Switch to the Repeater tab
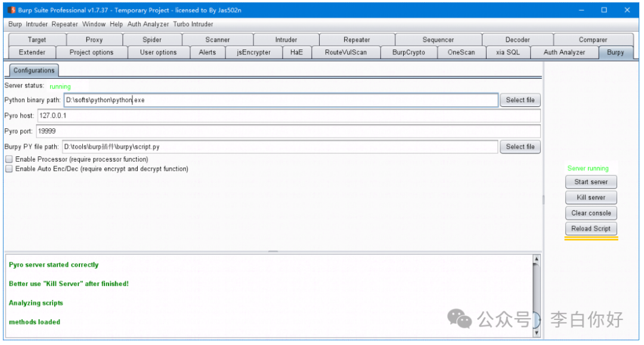The image size is (644, 345). (x=357, y=40)
